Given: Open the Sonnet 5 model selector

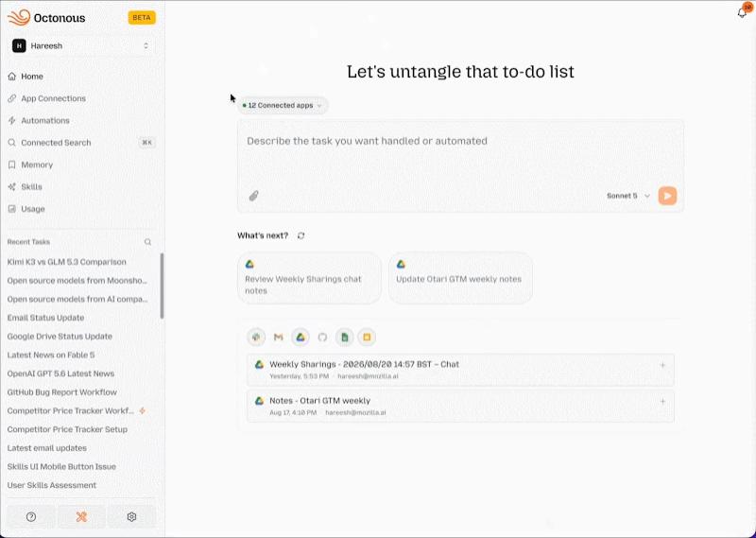Looking at the screenshot, I should point(628,196).
